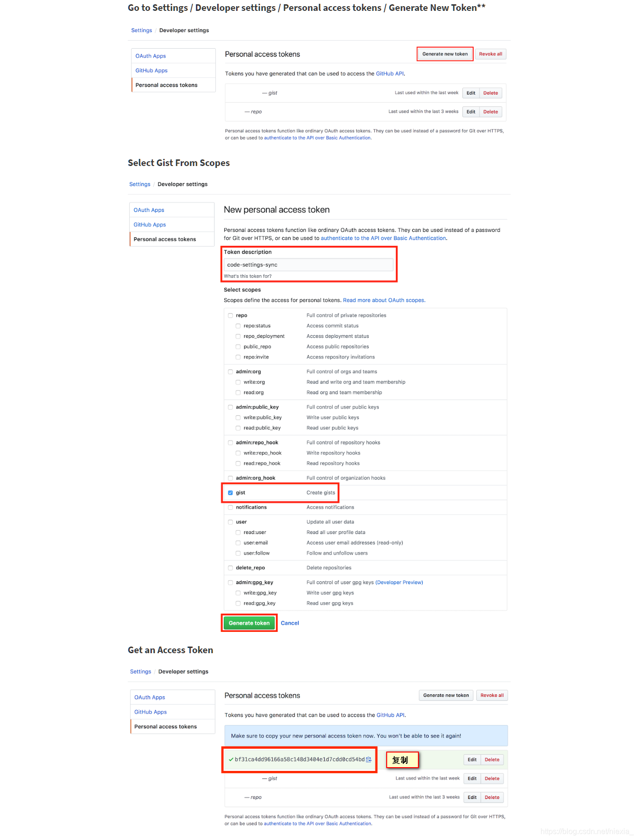Viewport: 638px width, 840px height.
Task: Open GitHub Apps in the top section sidebar
Action: (151, 70)
